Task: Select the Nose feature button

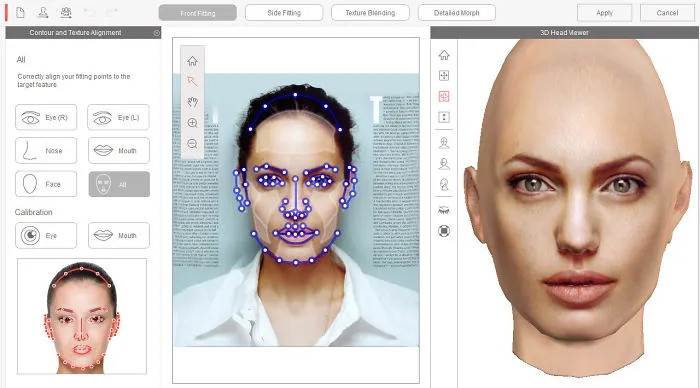Action: click(46, 150)
